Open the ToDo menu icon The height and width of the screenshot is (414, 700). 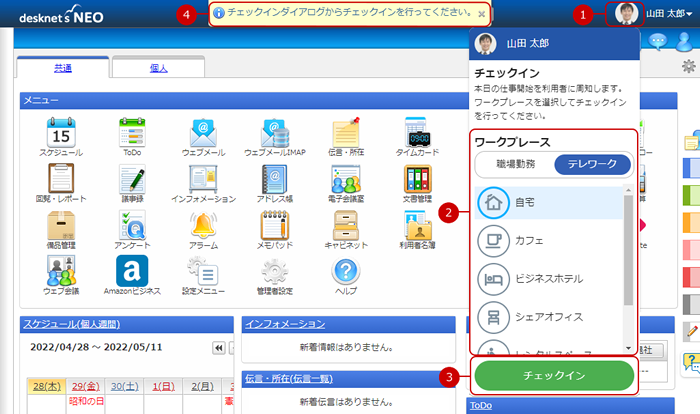coord(132,133)
